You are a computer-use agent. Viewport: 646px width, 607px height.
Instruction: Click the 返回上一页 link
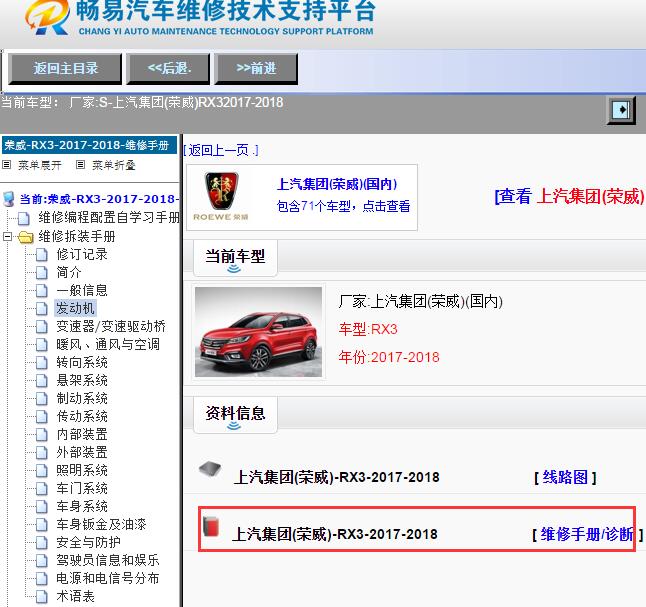[221, 150]
